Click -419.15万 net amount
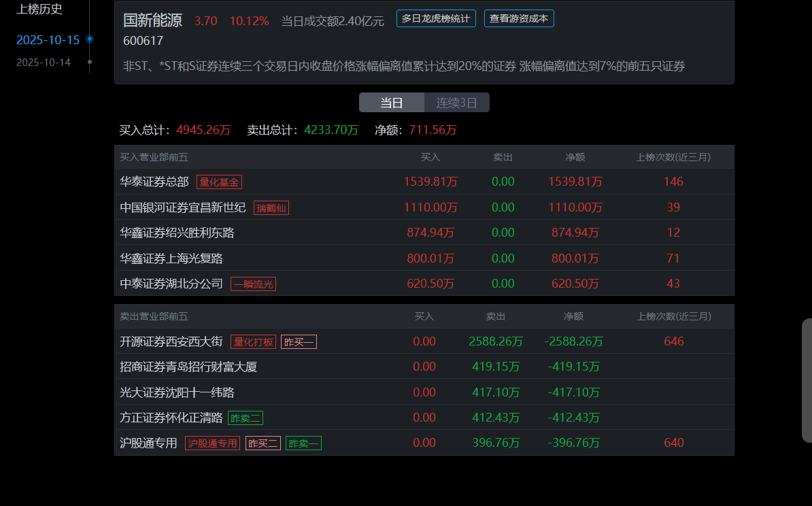This screenshot has width=812, height=506. 574,367
